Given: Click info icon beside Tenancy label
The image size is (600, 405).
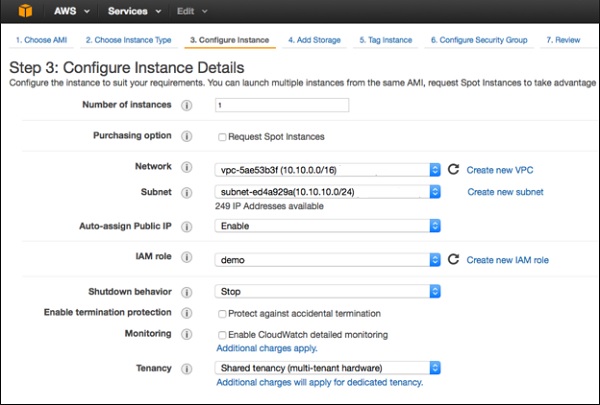Looking at the screenshot, I should (186, 368).
